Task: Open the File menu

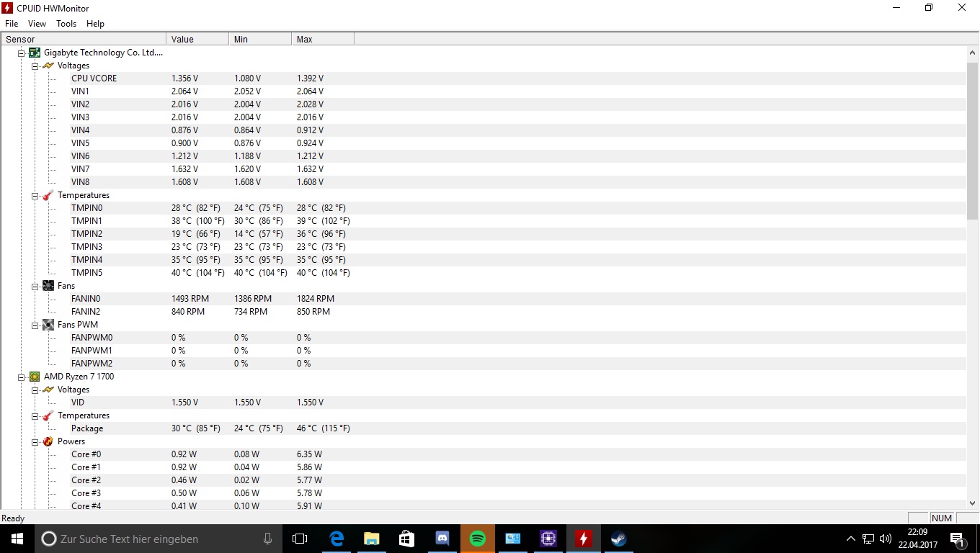Action: coord(12,24)
